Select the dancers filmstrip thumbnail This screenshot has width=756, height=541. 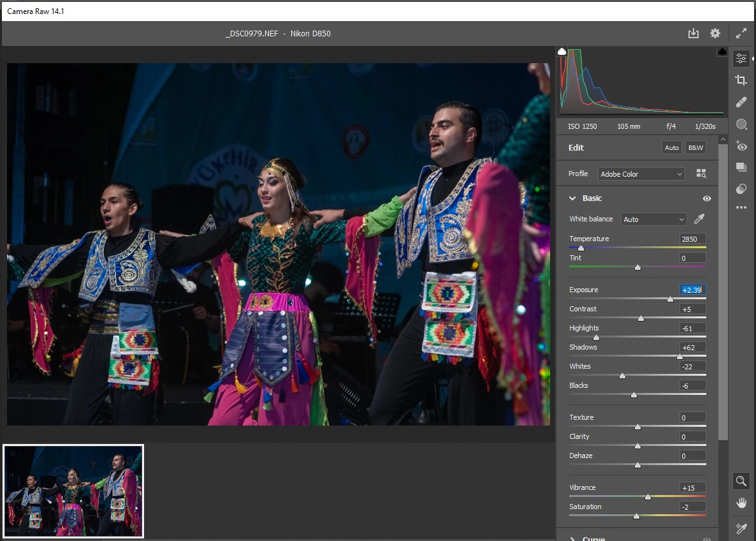coord(73,491)
